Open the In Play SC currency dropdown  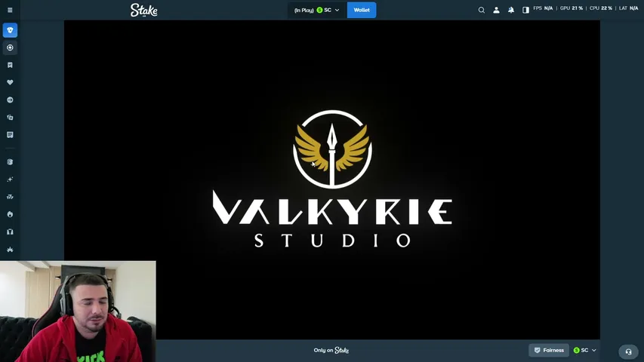point(316,10)
